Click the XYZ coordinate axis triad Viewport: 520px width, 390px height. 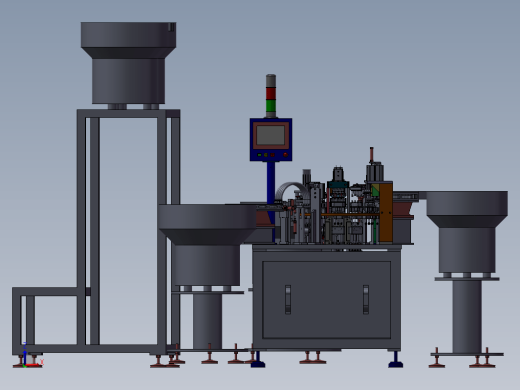[32, 355]
